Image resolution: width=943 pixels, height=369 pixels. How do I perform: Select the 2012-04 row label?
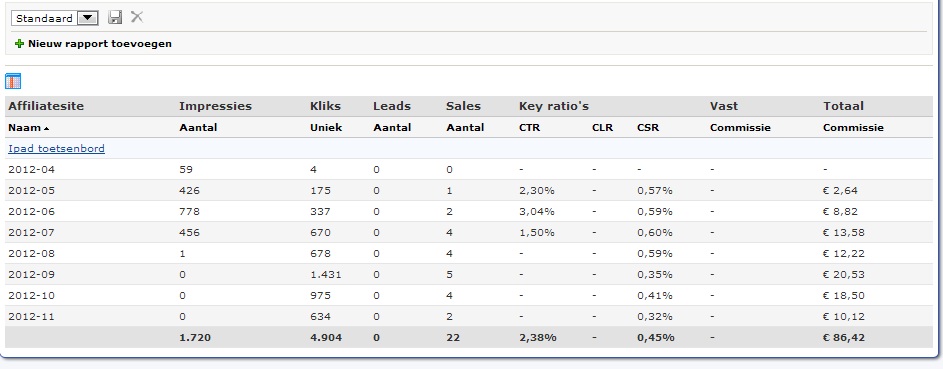click(x=31, y=169)
